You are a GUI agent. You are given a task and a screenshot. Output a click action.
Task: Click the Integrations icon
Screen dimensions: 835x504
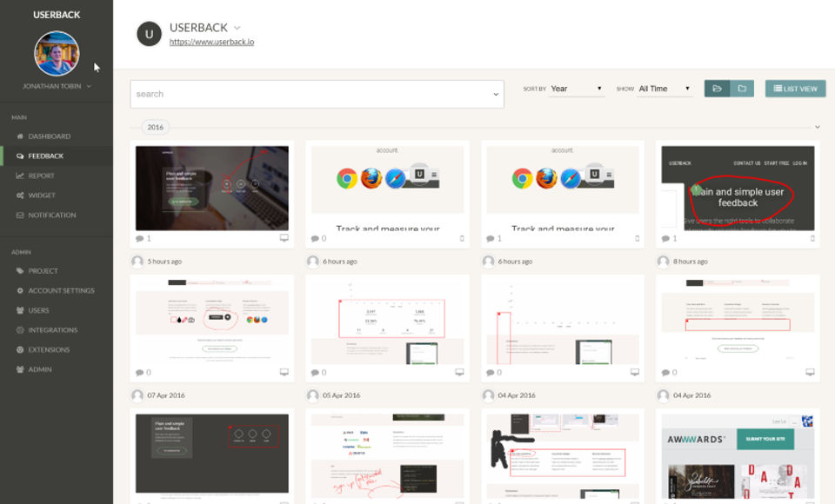tap(20, 330)
